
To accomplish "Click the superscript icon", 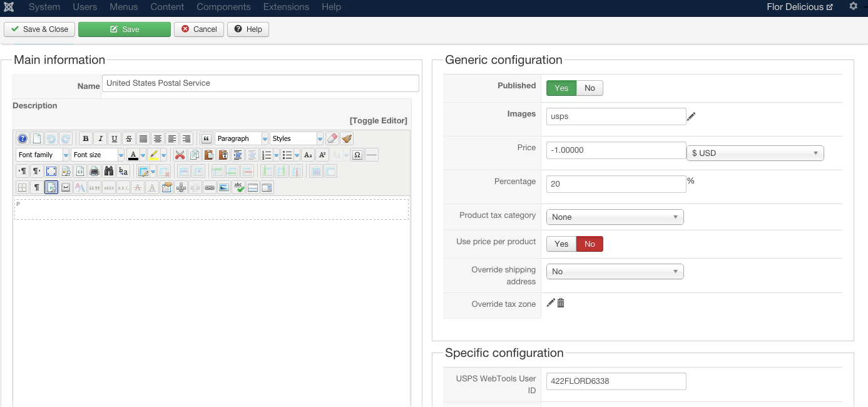I will click(x=322, y=155).
